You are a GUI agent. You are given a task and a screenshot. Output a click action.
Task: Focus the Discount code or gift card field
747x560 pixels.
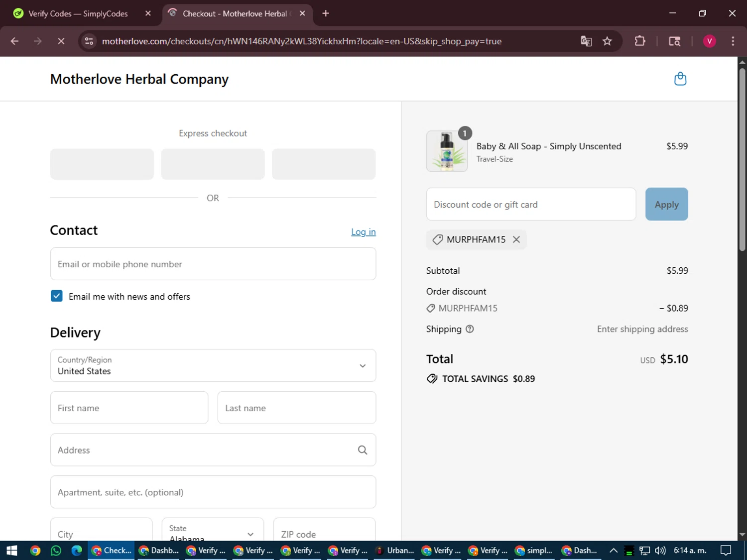(531, 204)
